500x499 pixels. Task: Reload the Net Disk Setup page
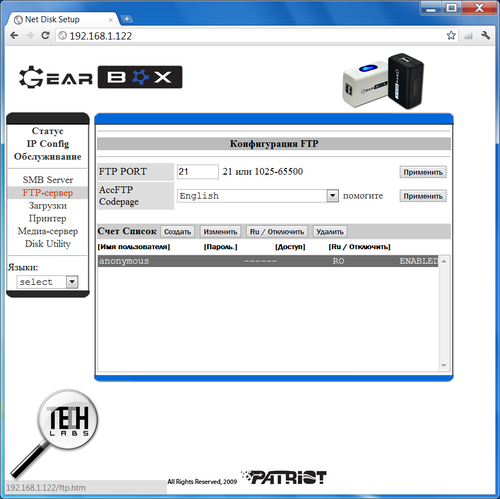coord(45,35)
